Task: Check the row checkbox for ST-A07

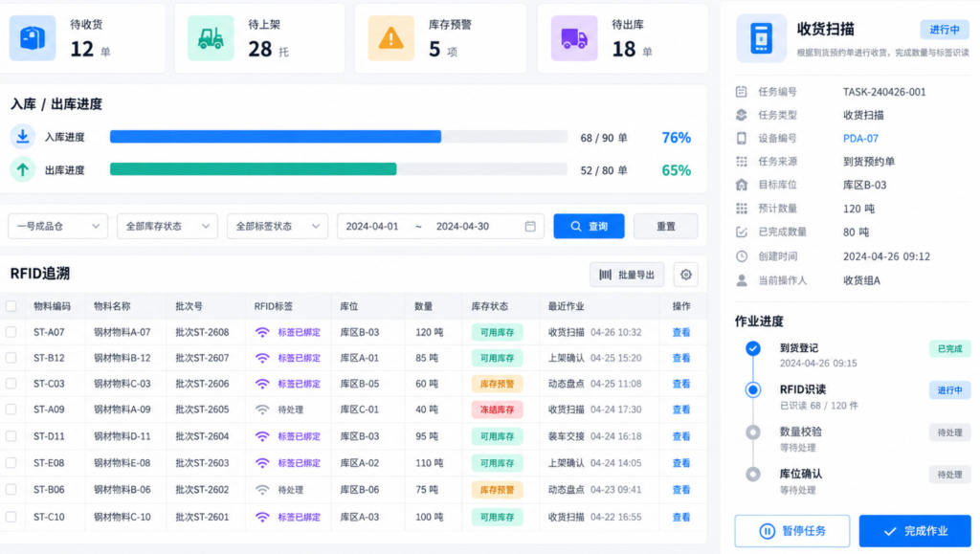Action: pos(11,332)
